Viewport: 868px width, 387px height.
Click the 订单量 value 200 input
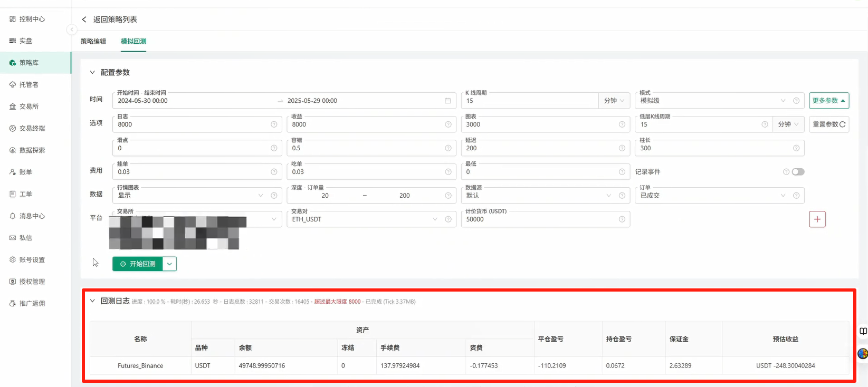(x=405, y=196)
